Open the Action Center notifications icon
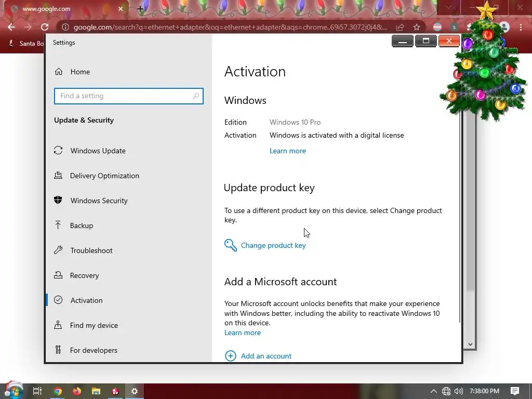The image size is (532, 399). 515,391
